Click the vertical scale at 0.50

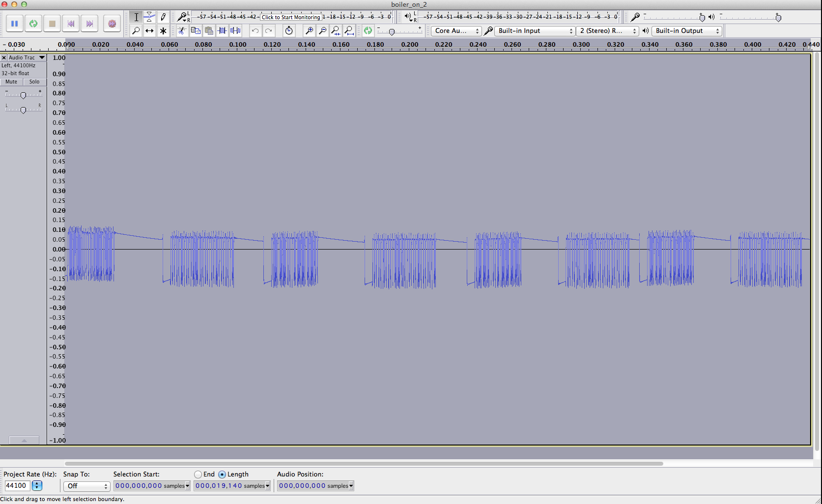(58, 152)
